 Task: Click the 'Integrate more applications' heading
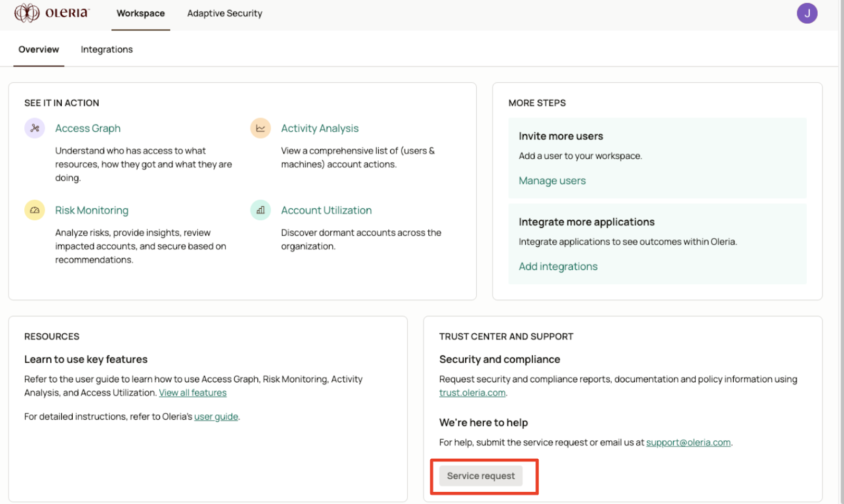tap(587, 222)
